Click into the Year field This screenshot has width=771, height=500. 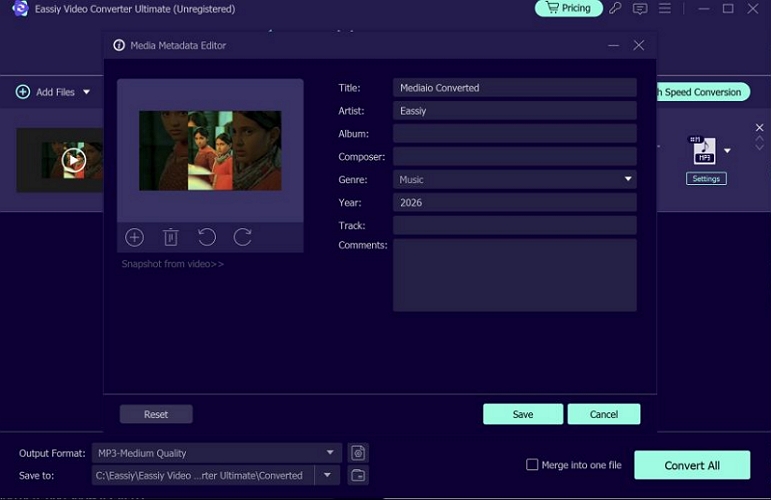tap(514, 203)
